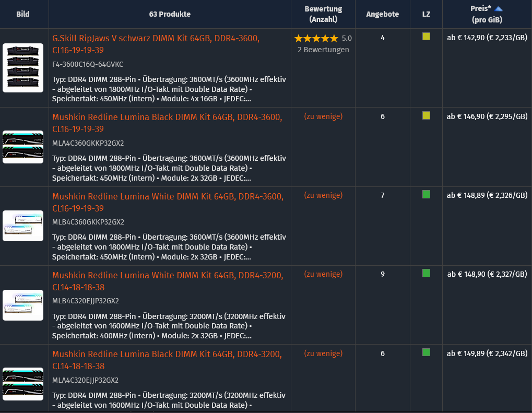Click offers count '9' for Lumina White DDR4-3200

pyautogui.click(x=382, y=274)
